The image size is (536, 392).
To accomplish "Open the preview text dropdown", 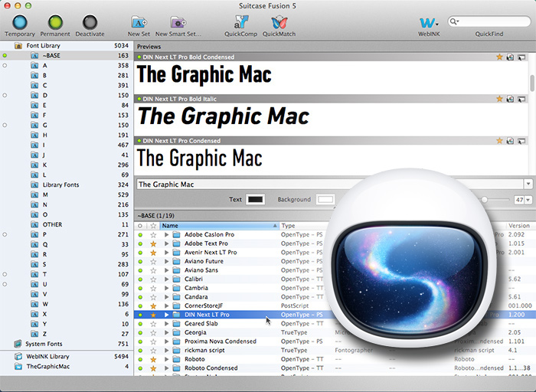I will coord(528,185).
